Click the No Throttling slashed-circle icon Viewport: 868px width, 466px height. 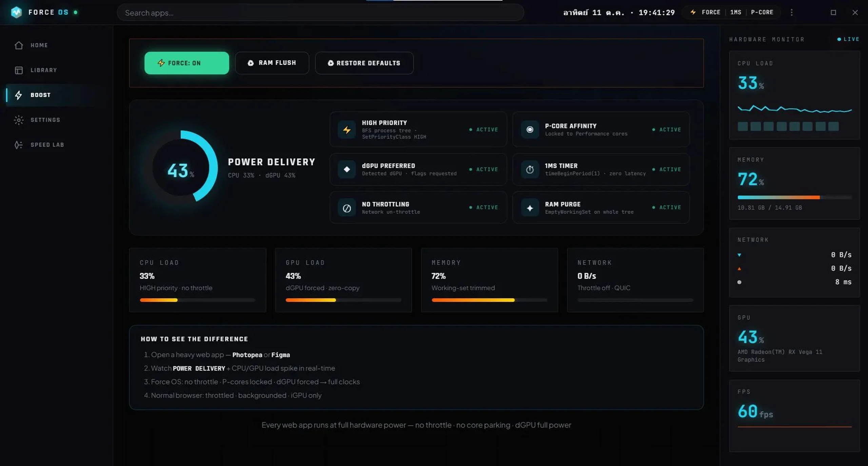coord(347,208)
